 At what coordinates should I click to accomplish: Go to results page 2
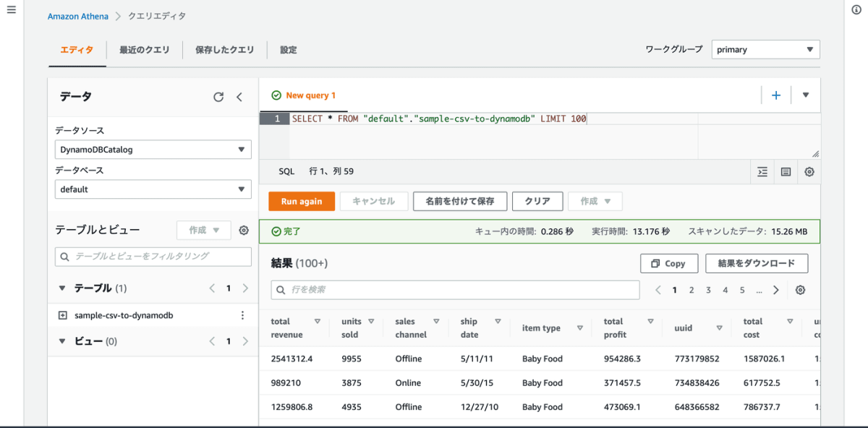(x=692, y=290)
